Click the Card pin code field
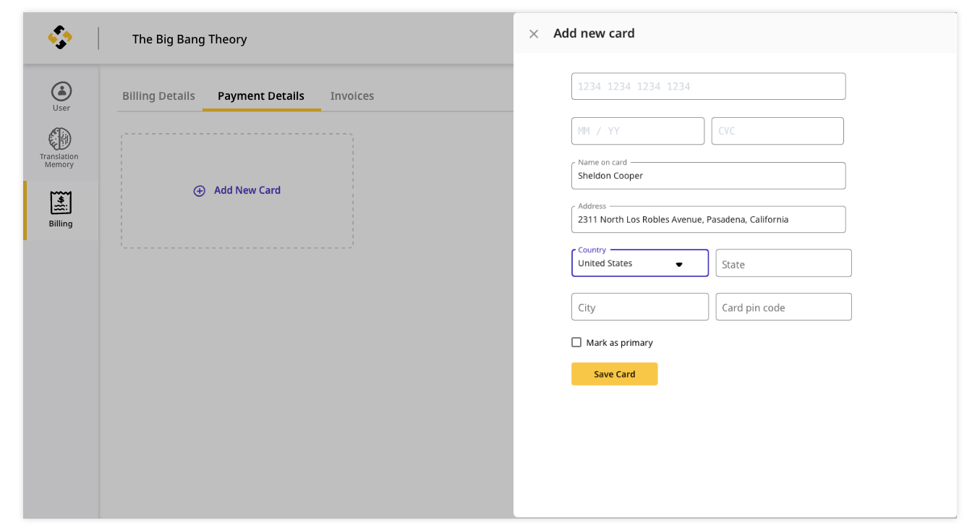The width and height of the screenshot is (980, 531). click(783, 307)
